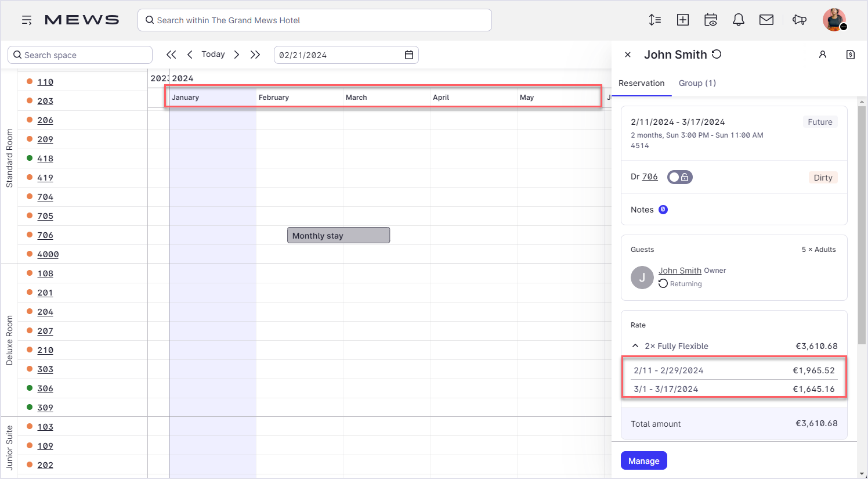This screenshot has height=479, width=868.
Task: Switch to the Group (1) tab
Action: coord(697,83)
